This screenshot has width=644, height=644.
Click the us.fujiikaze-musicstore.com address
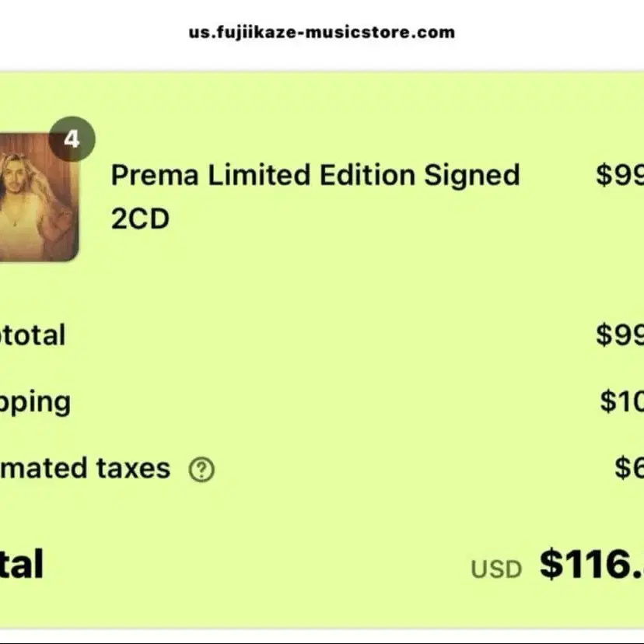pos(322,32)
